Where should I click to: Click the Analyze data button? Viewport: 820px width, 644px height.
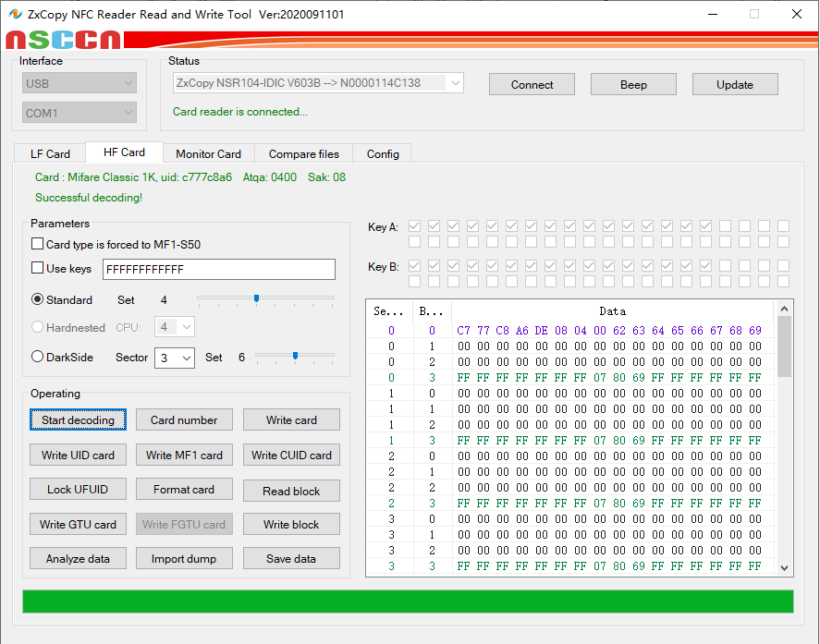point(78,558)
